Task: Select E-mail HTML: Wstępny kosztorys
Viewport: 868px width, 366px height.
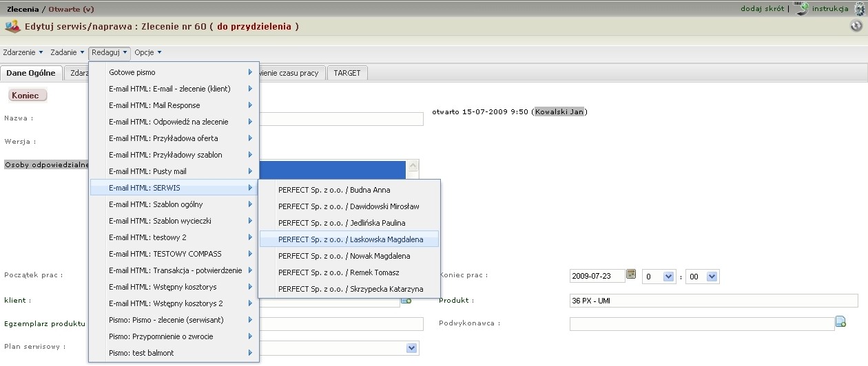Action: (174, 287)
